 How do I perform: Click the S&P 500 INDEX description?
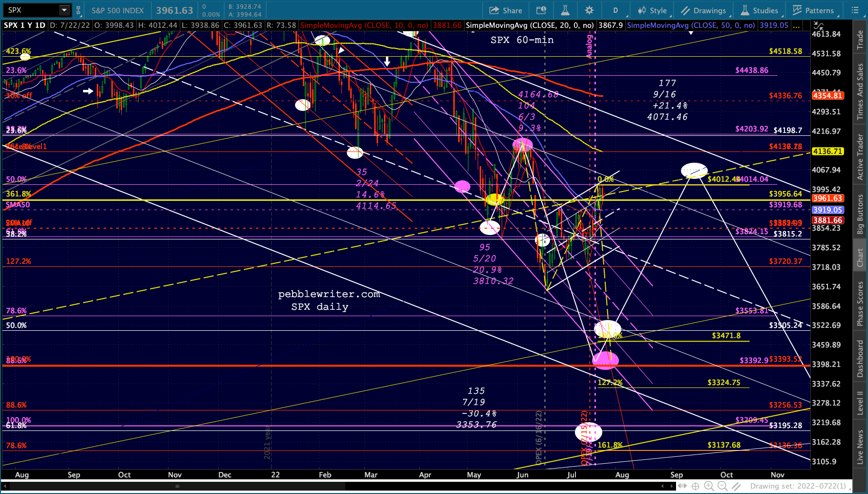coord(118,10)
